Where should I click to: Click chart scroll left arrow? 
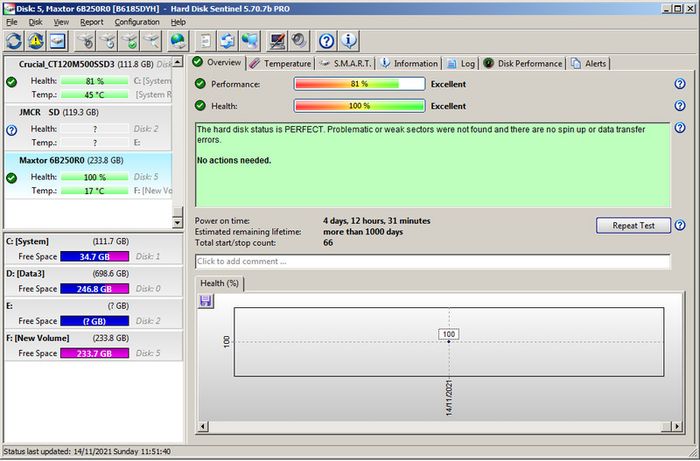[x=203, y=427]
